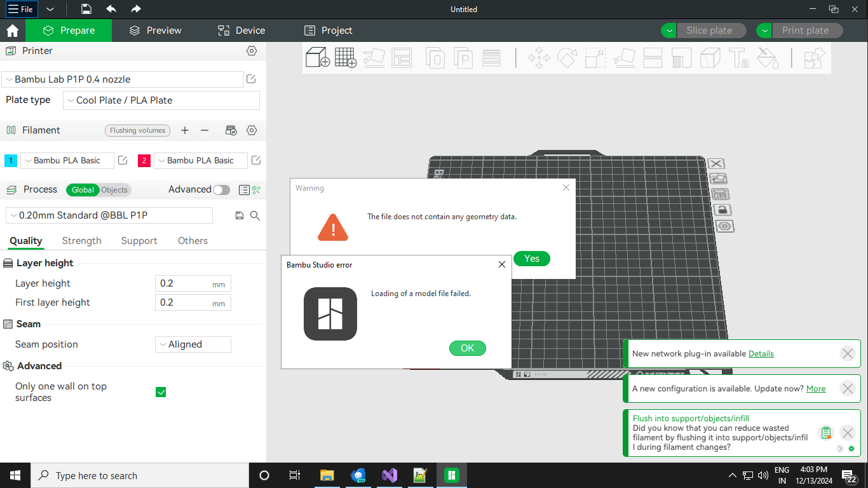Remove a filament with minus icon
The image size is (868, 488).
[x=205, y=130]
